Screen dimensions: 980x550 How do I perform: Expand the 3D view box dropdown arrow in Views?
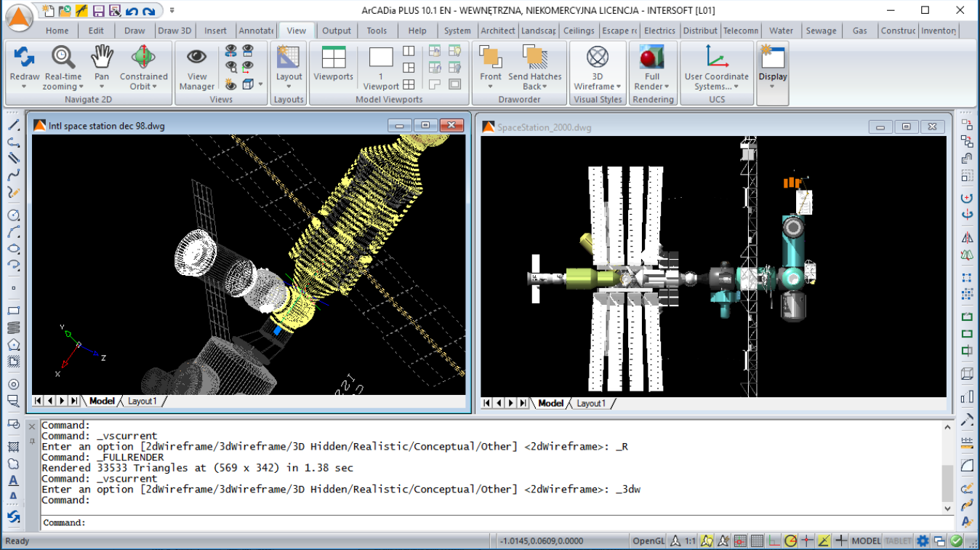pos(260,84)
